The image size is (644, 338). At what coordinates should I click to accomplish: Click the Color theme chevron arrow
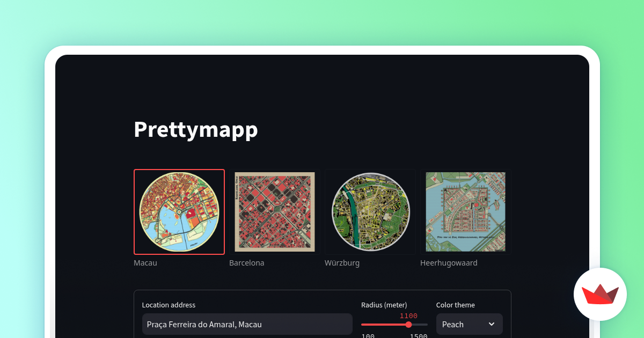(492, 324)
